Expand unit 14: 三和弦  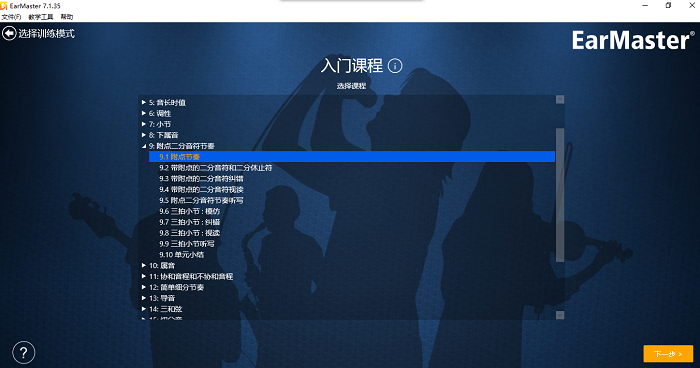coord(144,309)
